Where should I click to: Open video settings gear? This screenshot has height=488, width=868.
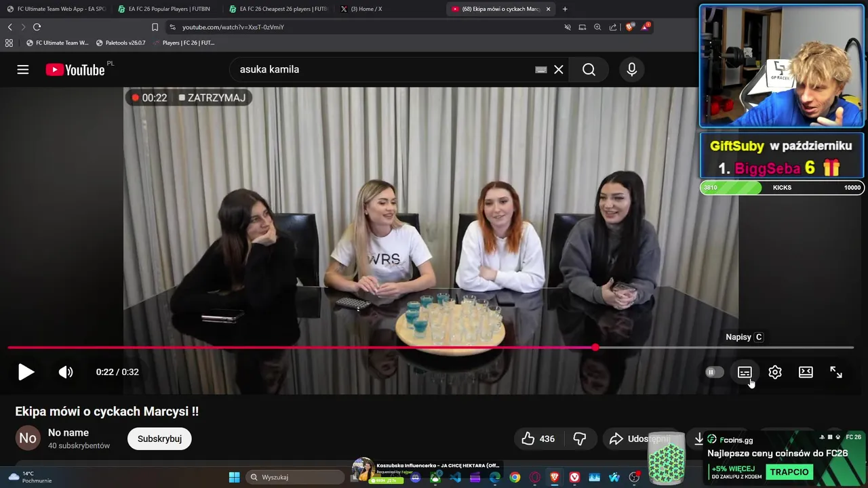pyautogui.click(x=775, y=372)
